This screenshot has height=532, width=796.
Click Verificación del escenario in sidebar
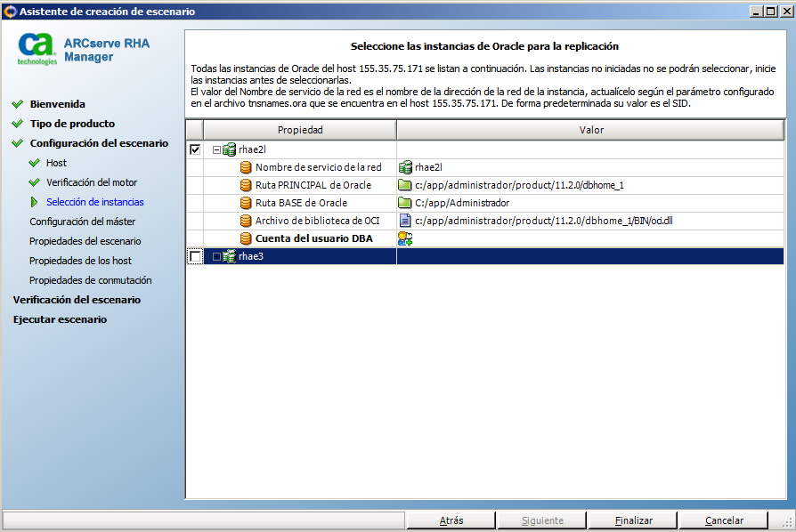pos(77,300)
